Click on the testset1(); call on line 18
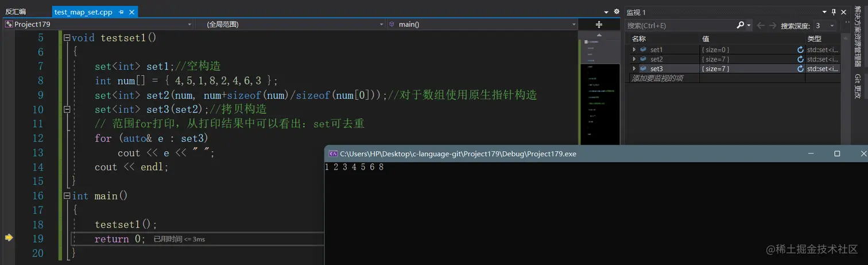This screenshot has width=868, height=265. click(x=126, y=225)
